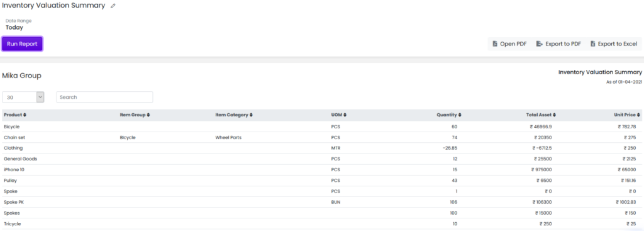This screenshot has height=231, width=644.
Task: Click the Export to Excel button label
Action: (618, 44)
